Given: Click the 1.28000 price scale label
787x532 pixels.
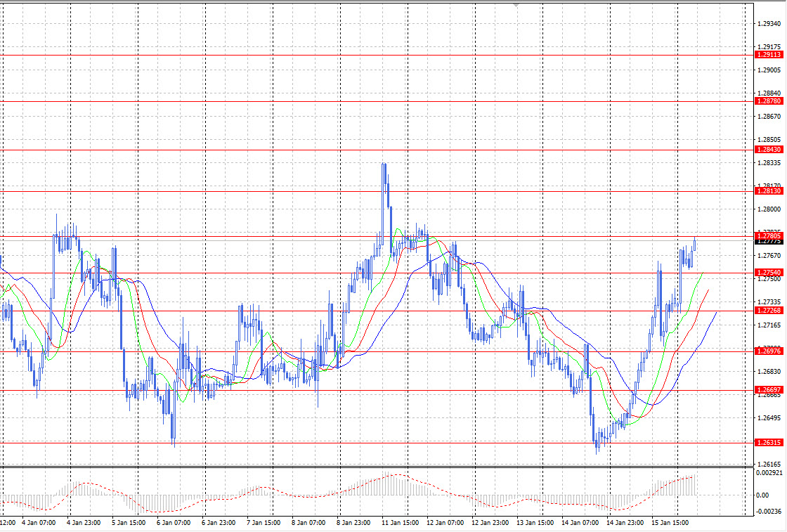Looking at the screenshot, I should 769,209.
